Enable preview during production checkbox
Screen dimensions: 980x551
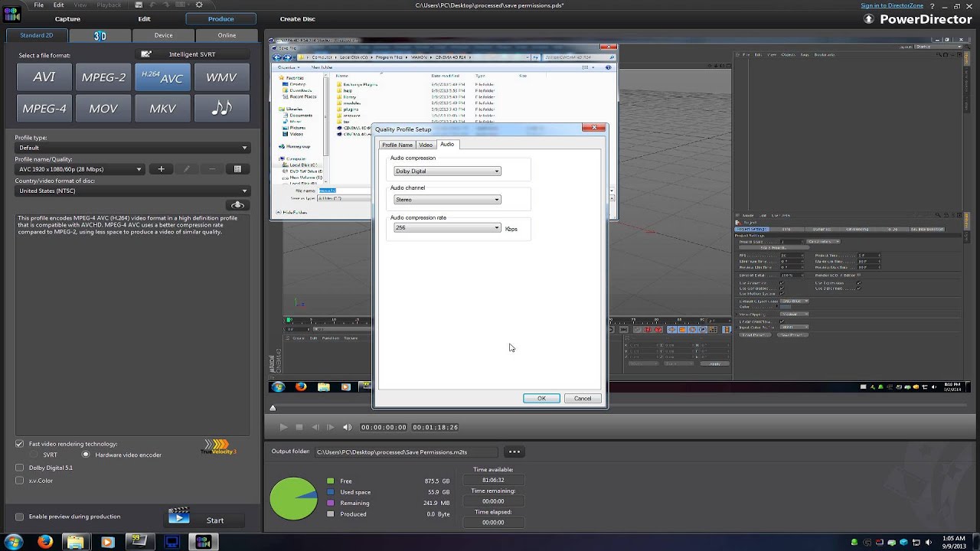tap(20, 517)
